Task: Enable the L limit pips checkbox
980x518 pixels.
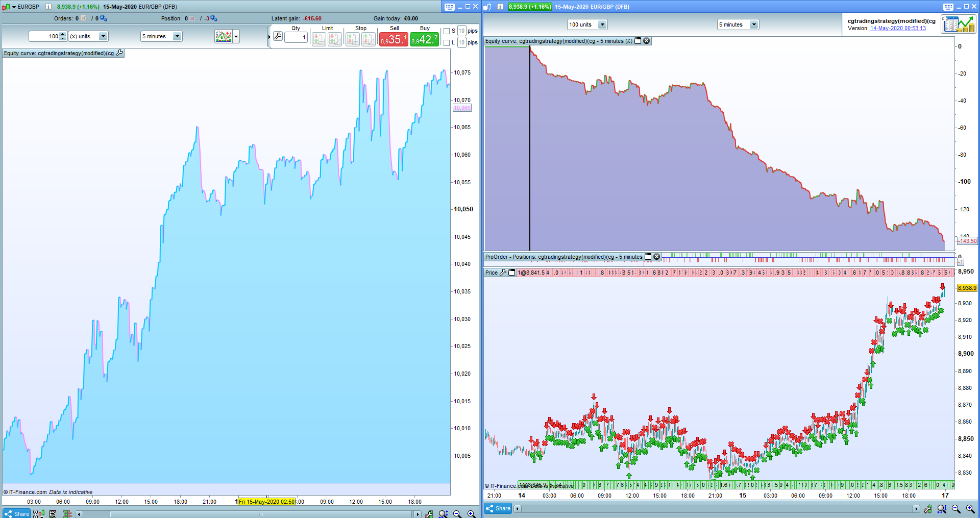Action: [447, 43]
